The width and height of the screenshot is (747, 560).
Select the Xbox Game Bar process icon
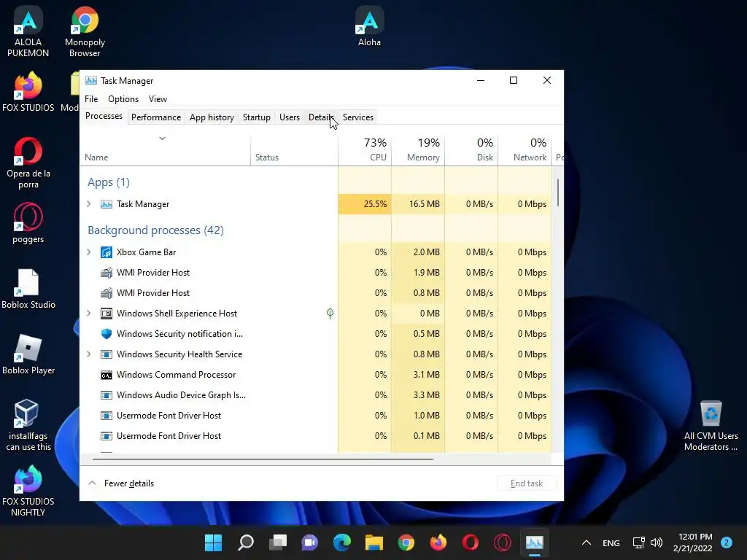pyautogui.click(x=107, y=252)
